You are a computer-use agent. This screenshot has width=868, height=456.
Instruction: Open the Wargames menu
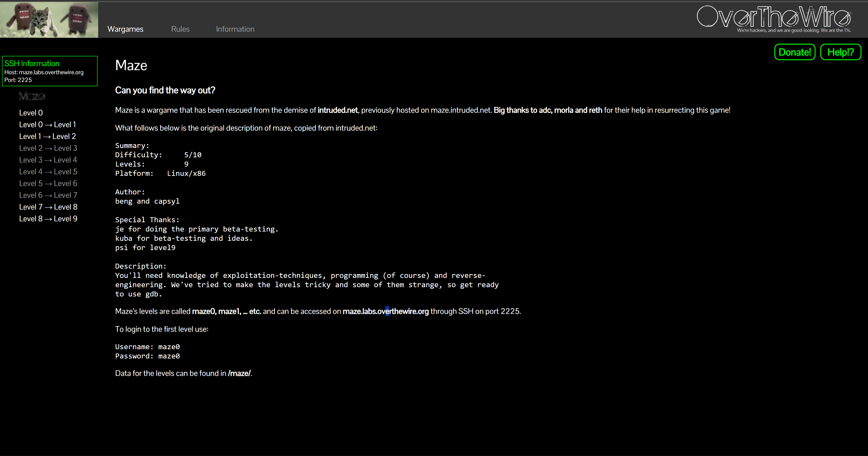coord(125,29)
